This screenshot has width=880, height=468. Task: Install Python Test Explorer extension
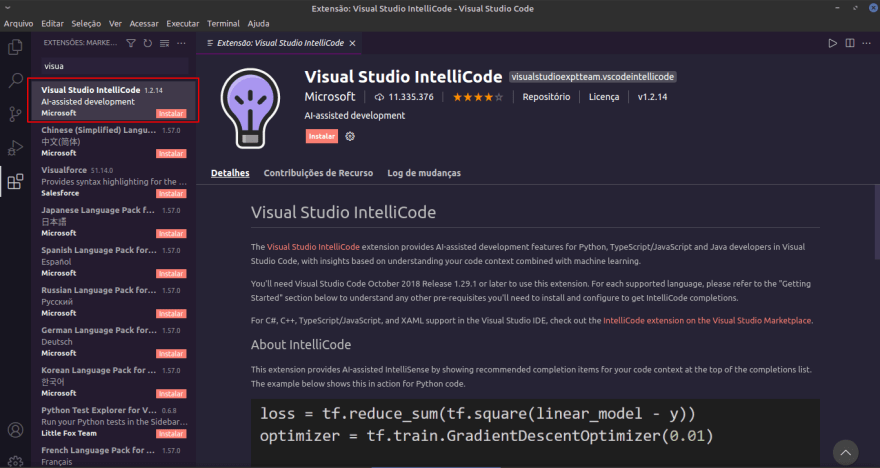171,434
